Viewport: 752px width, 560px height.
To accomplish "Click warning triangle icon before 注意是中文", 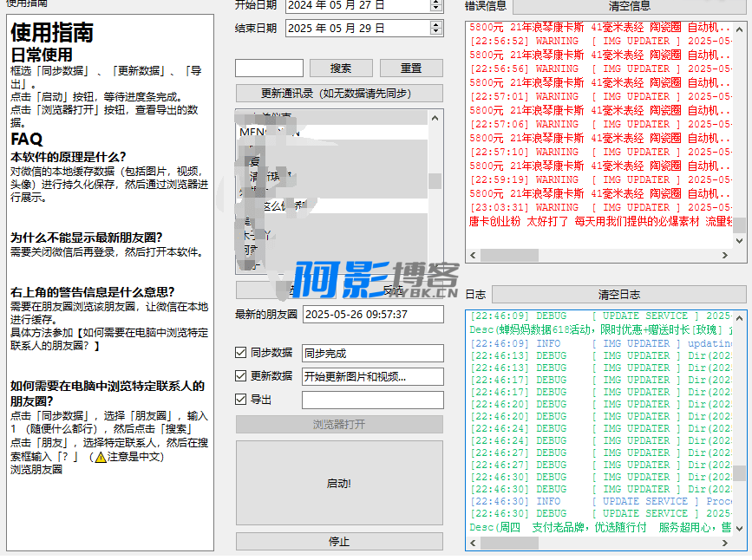I will (x=101, y=457).
